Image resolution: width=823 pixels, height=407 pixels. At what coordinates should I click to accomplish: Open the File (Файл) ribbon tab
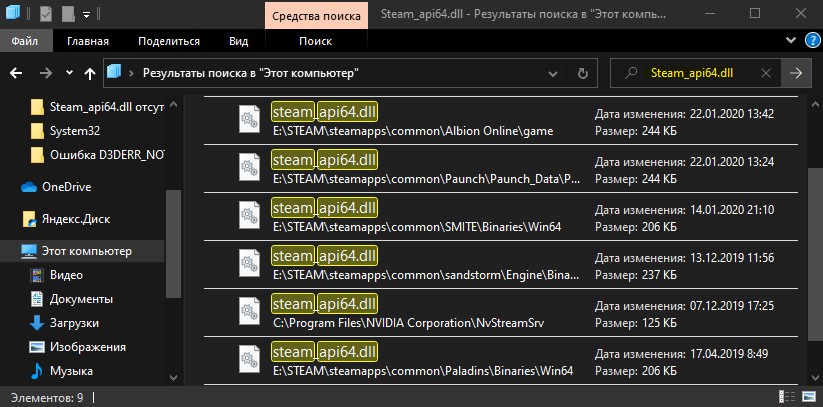27,41
